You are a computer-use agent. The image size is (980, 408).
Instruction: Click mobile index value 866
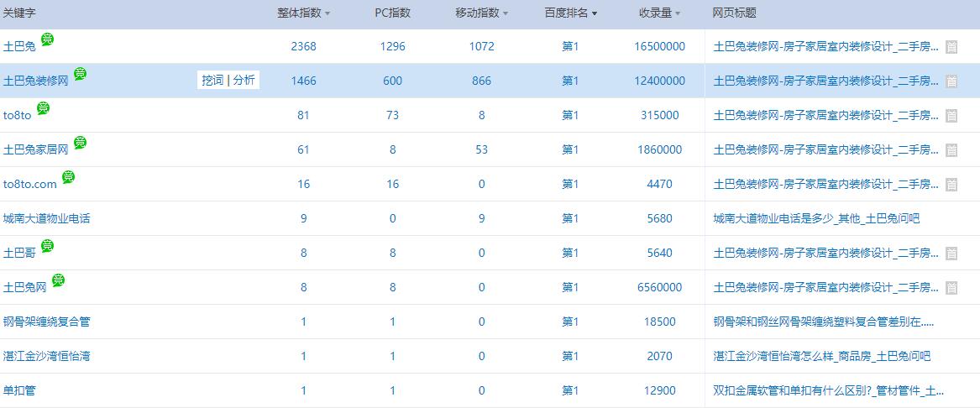[482, 81]
